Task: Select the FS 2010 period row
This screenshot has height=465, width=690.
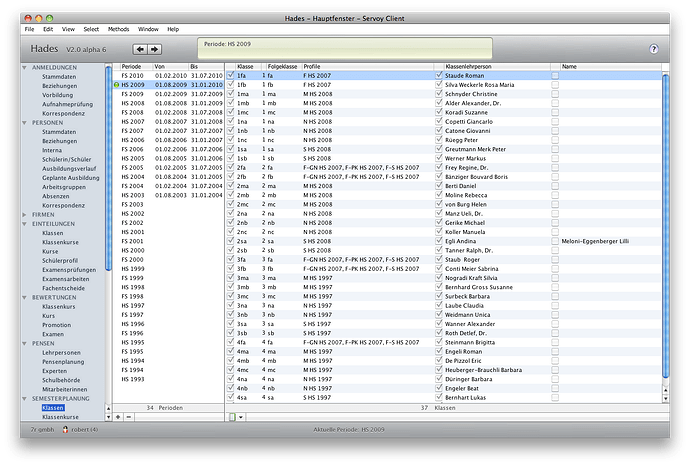Action: (x=132, y=75)
